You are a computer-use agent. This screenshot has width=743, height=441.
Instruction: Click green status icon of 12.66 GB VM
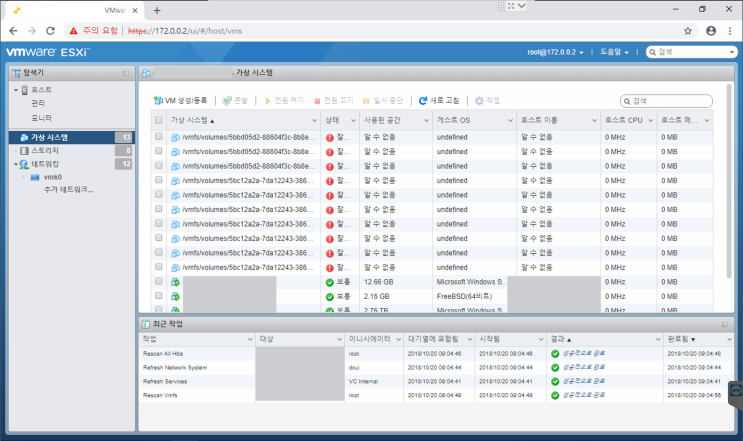click(x=330, y=283)
